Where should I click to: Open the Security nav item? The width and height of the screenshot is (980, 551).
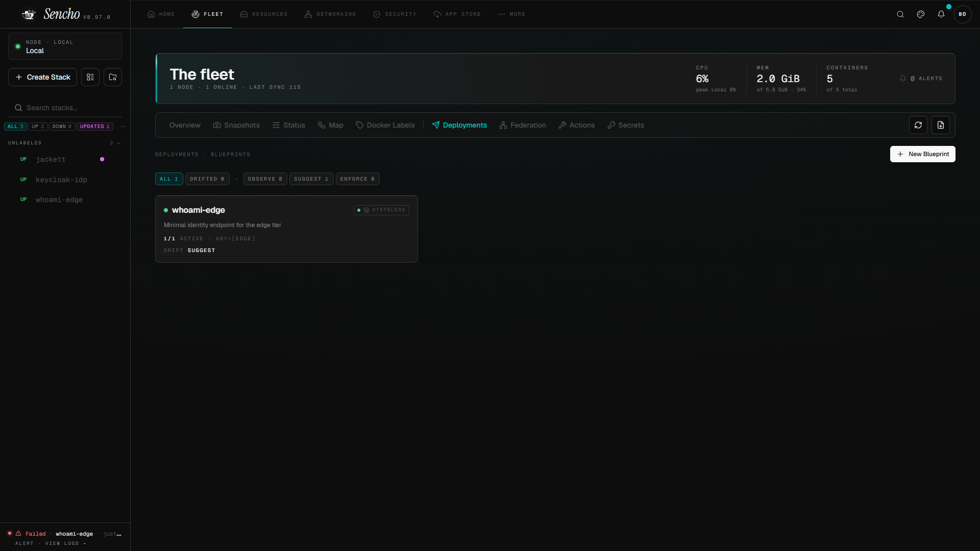pyautogui.click(x=395, y=14)
